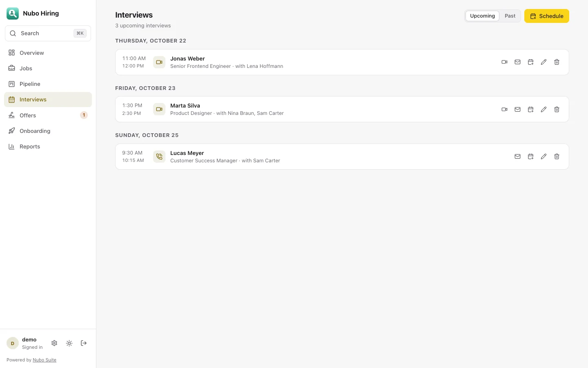Open the Overview page in sidebar
The height and width of the screenshot is (368, 588).
[x=48, y=53]
